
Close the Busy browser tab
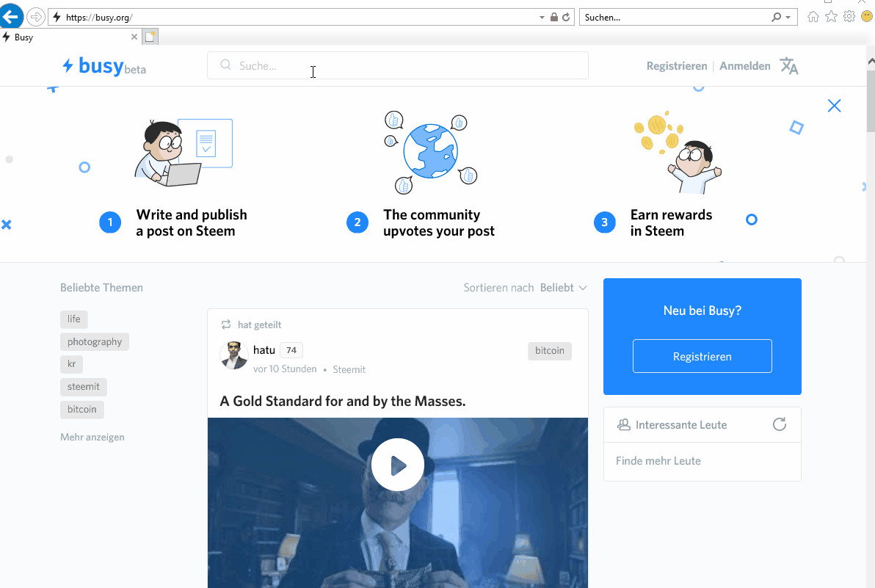134,37
